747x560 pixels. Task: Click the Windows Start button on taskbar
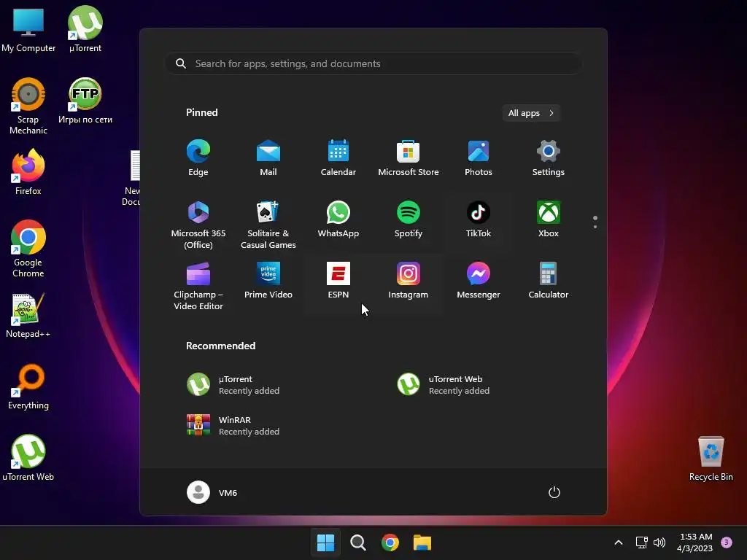point(326,542)
